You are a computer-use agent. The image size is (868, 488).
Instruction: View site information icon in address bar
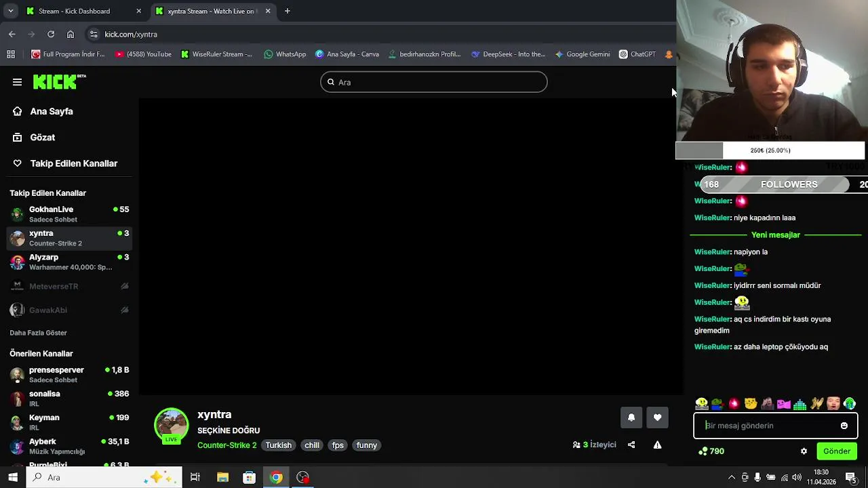pyautogui.click(x=94, y=34)
